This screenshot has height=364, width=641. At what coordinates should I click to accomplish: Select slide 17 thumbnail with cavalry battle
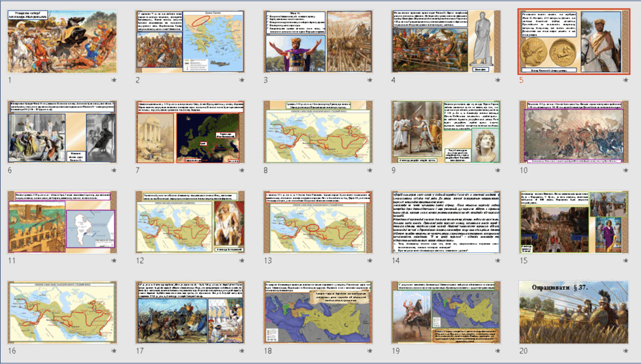pos(190,312)
